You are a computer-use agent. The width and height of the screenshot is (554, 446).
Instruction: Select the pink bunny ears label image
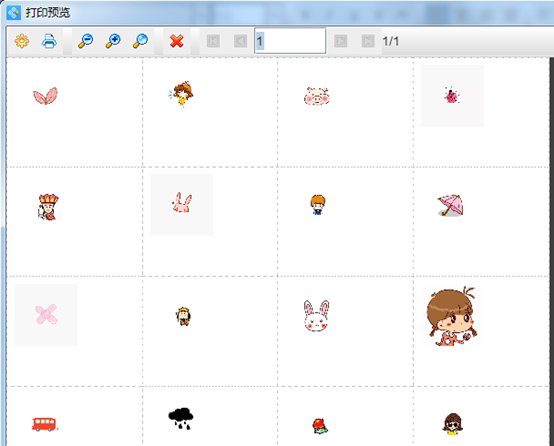(45, 96)
